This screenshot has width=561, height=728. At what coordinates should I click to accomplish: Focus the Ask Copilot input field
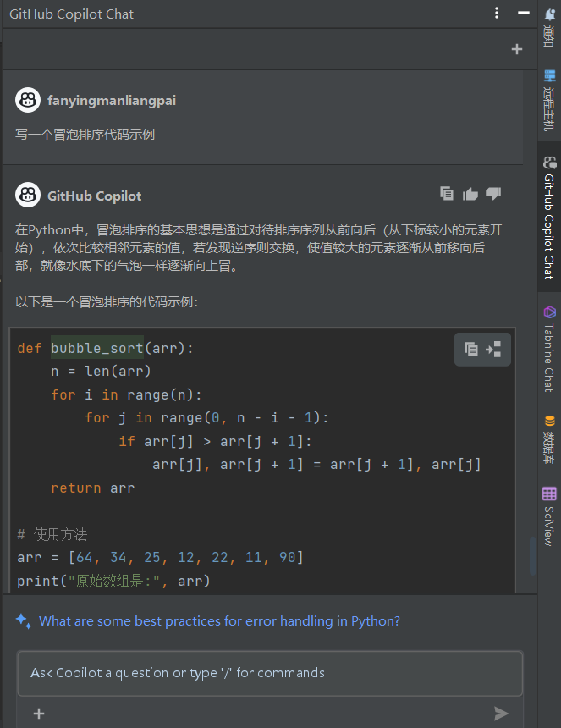[270, 673]
